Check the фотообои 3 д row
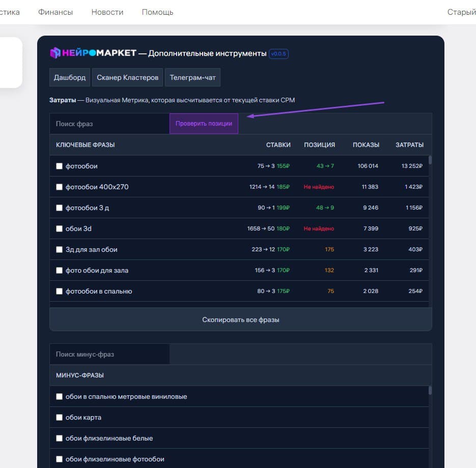This screenshot has height=468, width=476. [59, 208]
